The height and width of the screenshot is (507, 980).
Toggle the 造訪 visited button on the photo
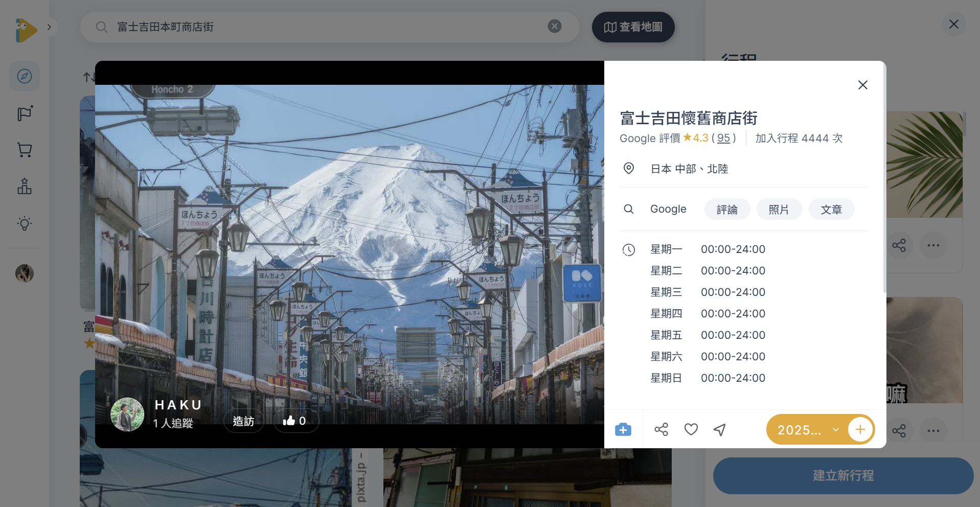point(244,421)
